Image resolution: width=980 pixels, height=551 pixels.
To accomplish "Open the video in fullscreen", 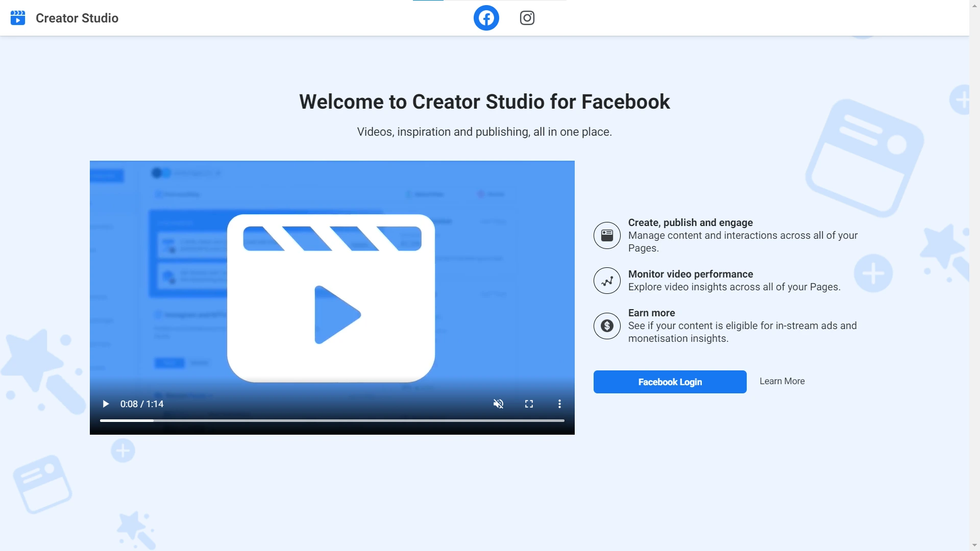I will point(529,404).
